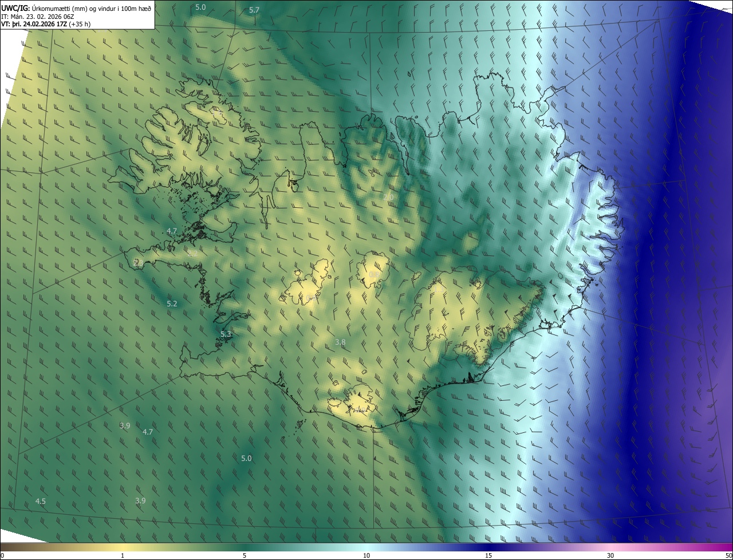
Task: Click the colorbar tick labeled 1
Action: tap(123, 555)
